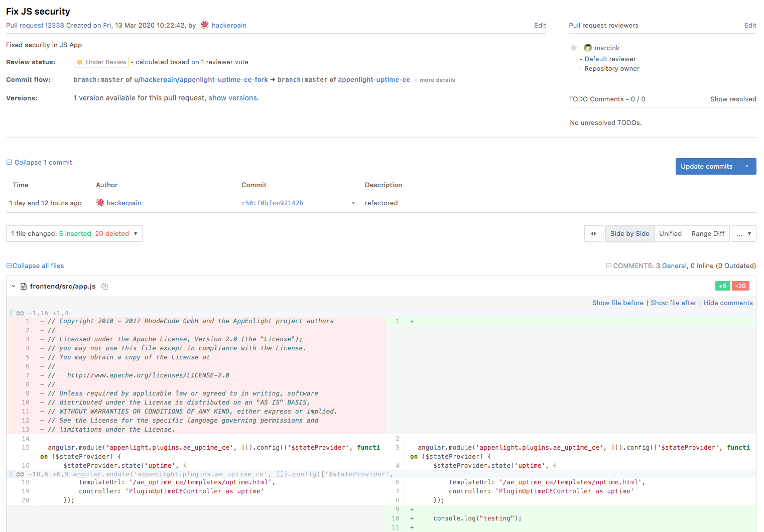Click the green +5 insertions badge
Image resolution: width=764 pixels, height=532 pixels.
[x=722, y=286]
